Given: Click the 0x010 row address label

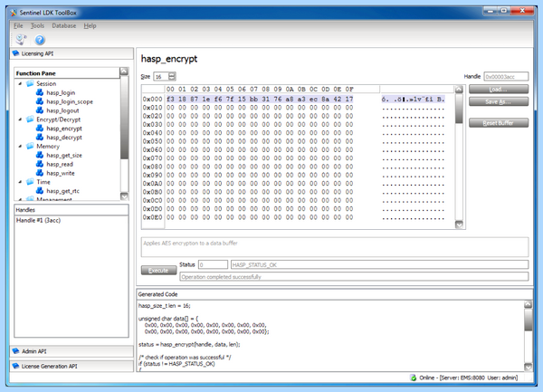Looking at the screenshot, I should pos(152,108).
